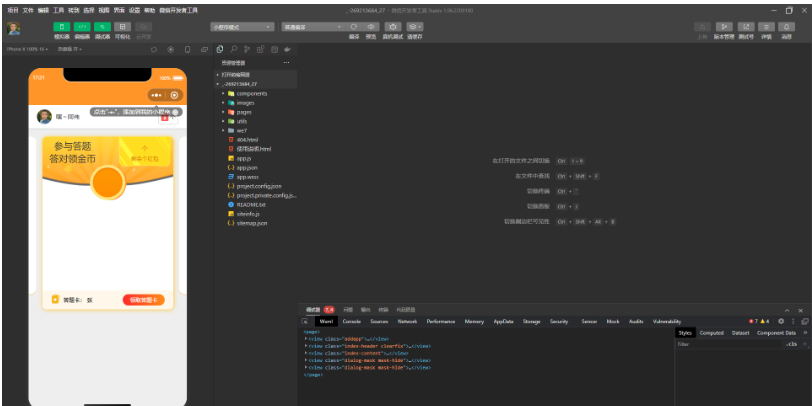Click the 清缓存 clear cache icon

[414, 27]
